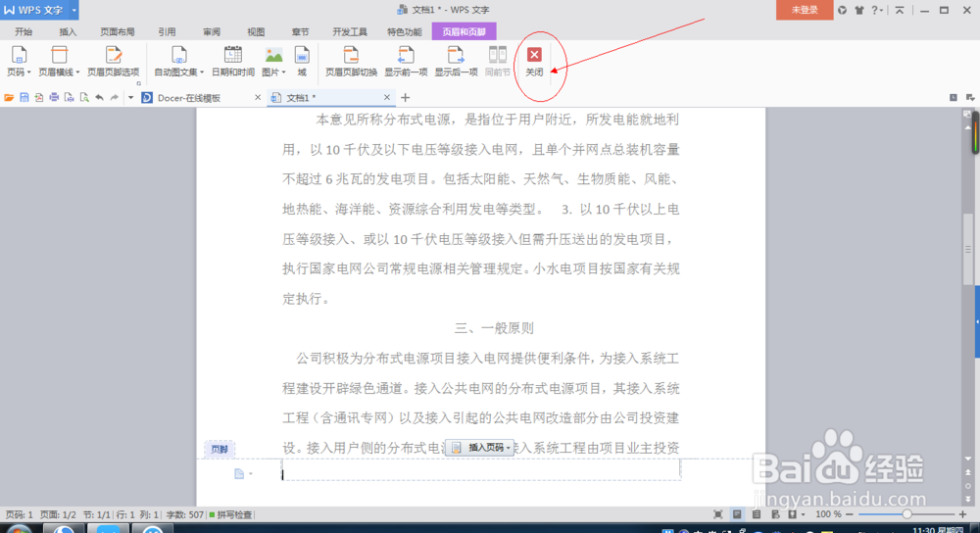The image size is (980, 533).
Task: Insert a 域 field
Action: tap(302, 61)
